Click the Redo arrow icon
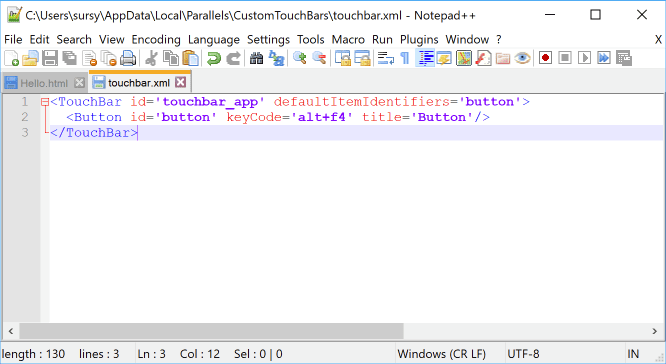The height and width of the screenshot is (364, 666). click(x=233, y=58)
